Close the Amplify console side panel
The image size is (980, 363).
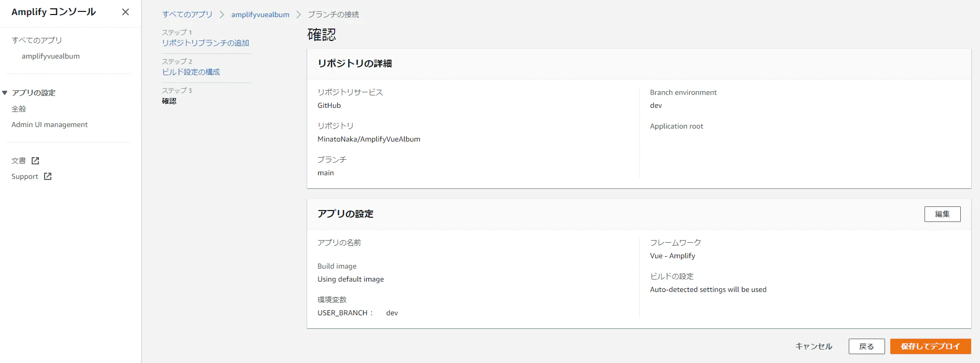point(126,12)
